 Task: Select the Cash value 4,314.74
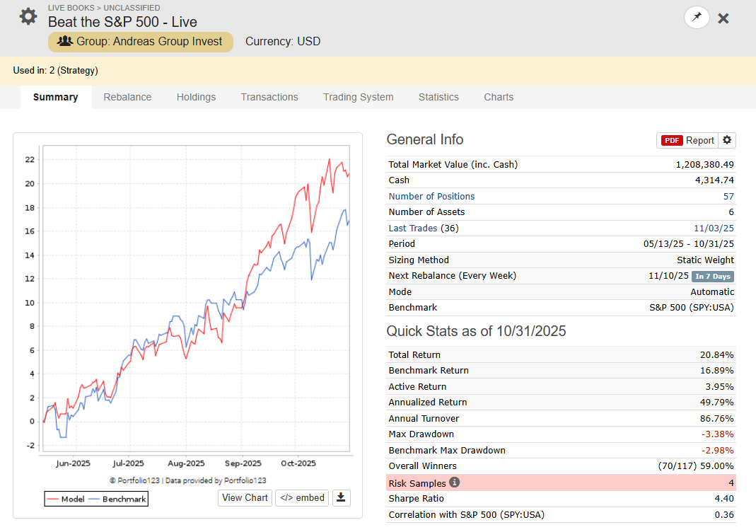[x=714, y=180]
